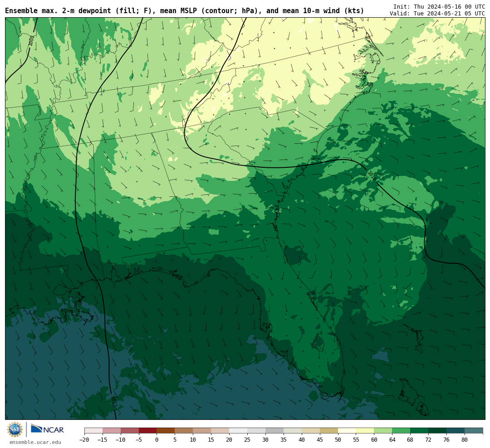Image resolution: width=490 pixels, height=448 pixels.
Task: Click the colorbar label 50
Action: coord(338,440)
